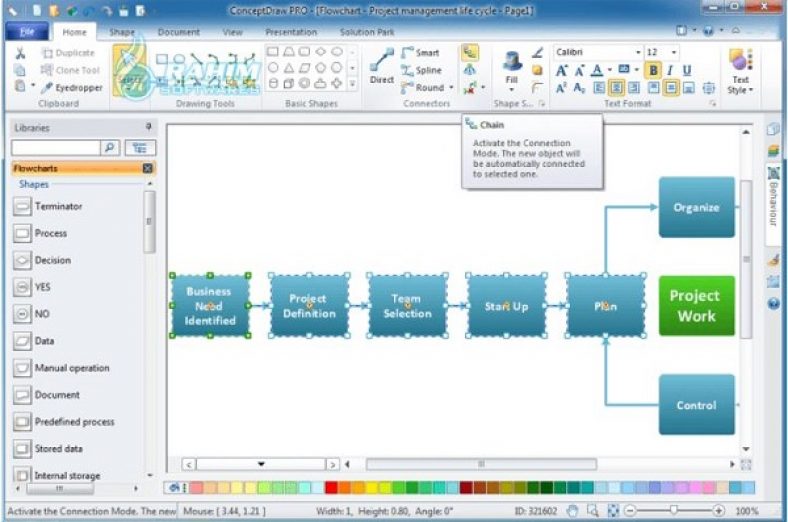
Task: Switch to the Shape ribbon tab
Action: point(122,32)
